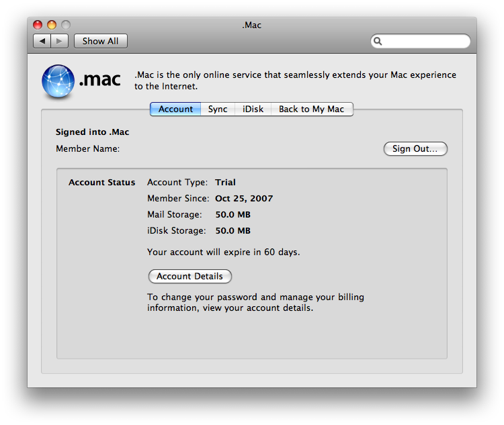Open the iDisk tab
Screen dimensions: 504x425
[x=253, y=109]
